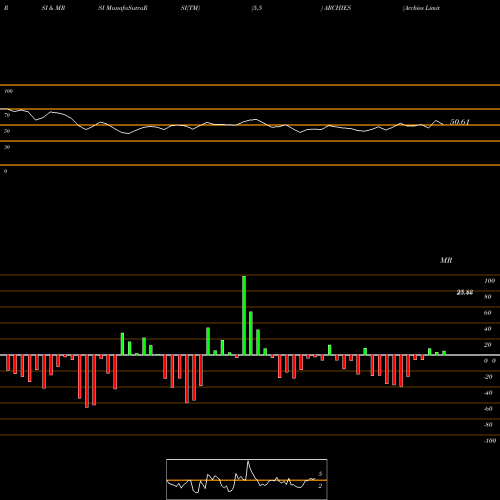Click the -40 label on the MR axis
Image resolution: width=500 pixels, height=500 pixels.
[x=488, y=393]
